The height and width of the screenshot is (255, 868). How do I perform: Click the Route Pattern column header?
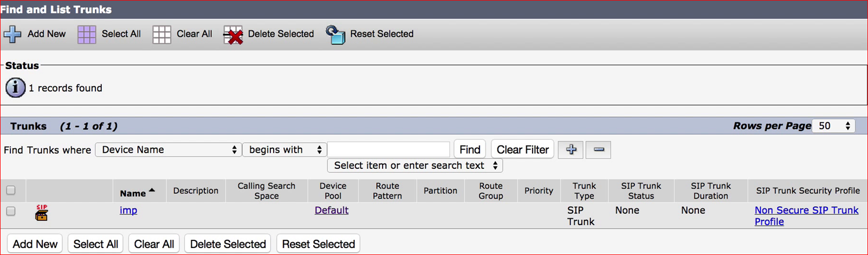[387, 191]
